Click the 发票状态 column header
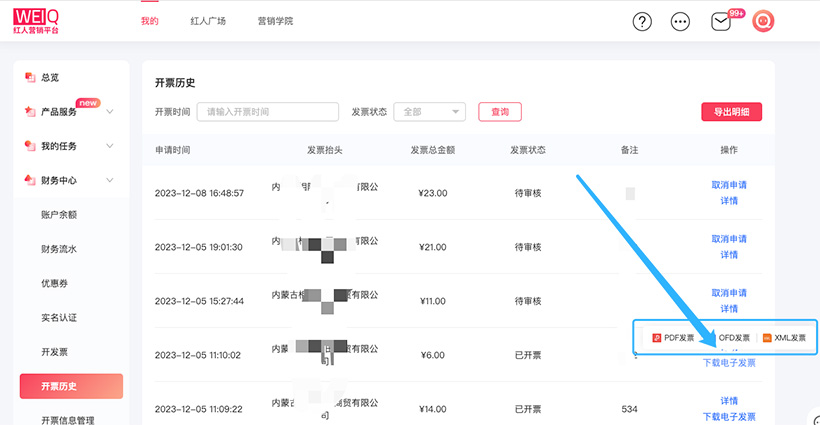The image size is (820, 425). coord(528,150)
